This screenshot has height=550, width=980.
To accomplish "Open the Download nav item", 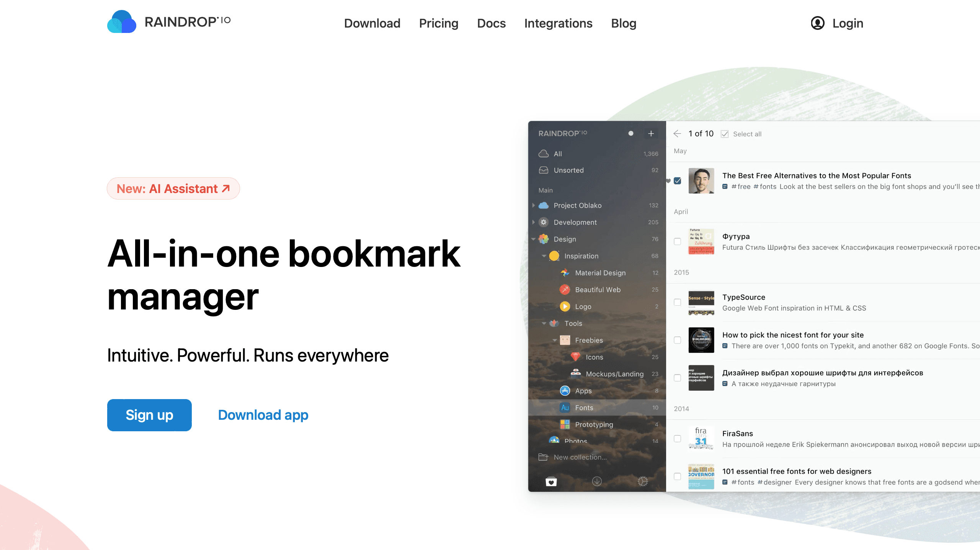I will (x=372, y=23).
